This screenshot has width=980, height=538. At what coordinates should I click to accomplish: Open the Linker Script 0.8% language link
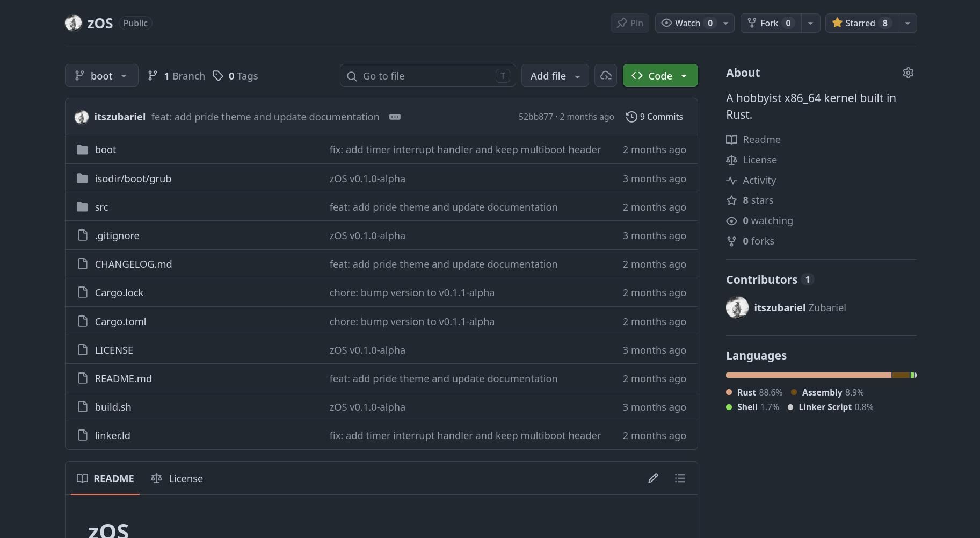[831, 407]
